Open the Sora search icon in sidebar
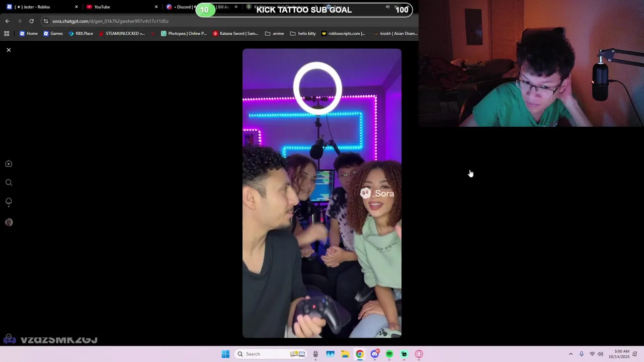This screenshot has height=362, width=644. click(x=9, y=183)
